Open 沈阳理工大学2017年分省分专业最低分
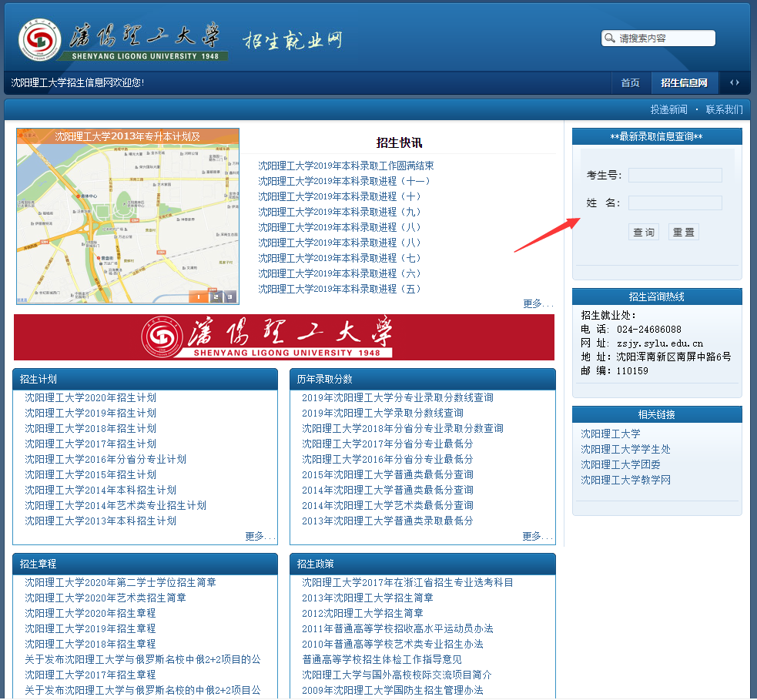Screen dimensions: 757x700 387,444
